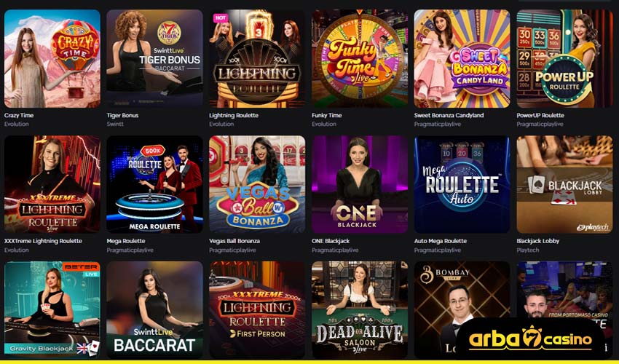
Task: Select the PowerUP Roulette thumbnail
Action: [x=564, y=58]
